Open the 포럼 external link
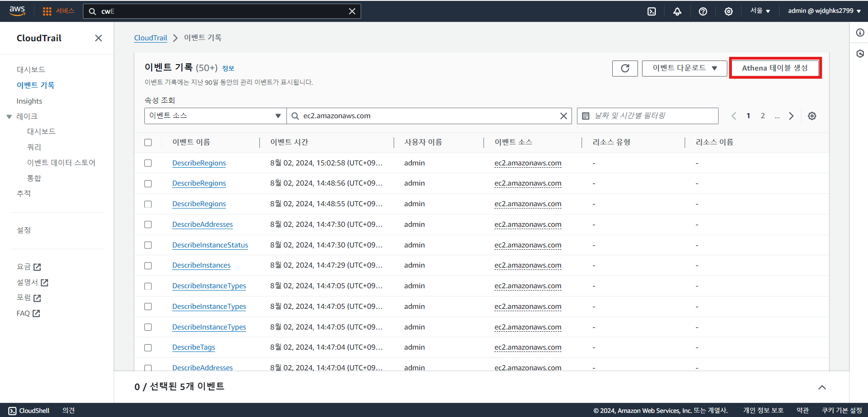This screenshot has height=417, width=868. [29, 298]
